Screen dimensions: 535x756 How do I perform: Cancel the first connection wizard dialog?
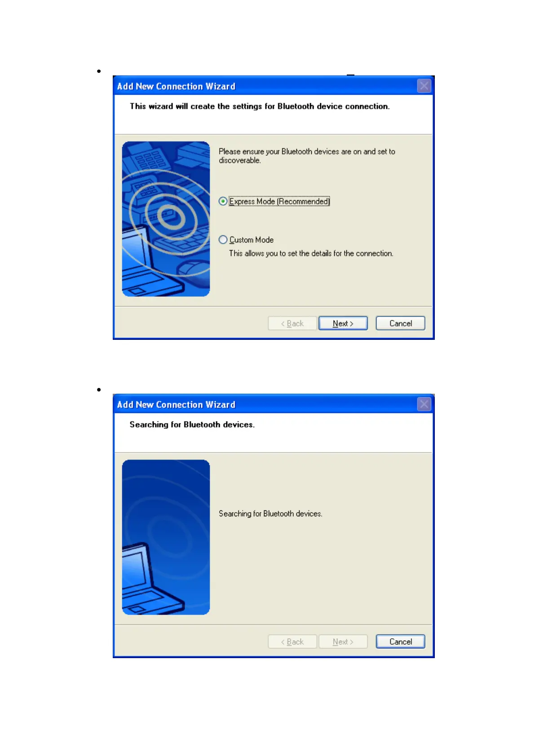click(x=400, y=323)
